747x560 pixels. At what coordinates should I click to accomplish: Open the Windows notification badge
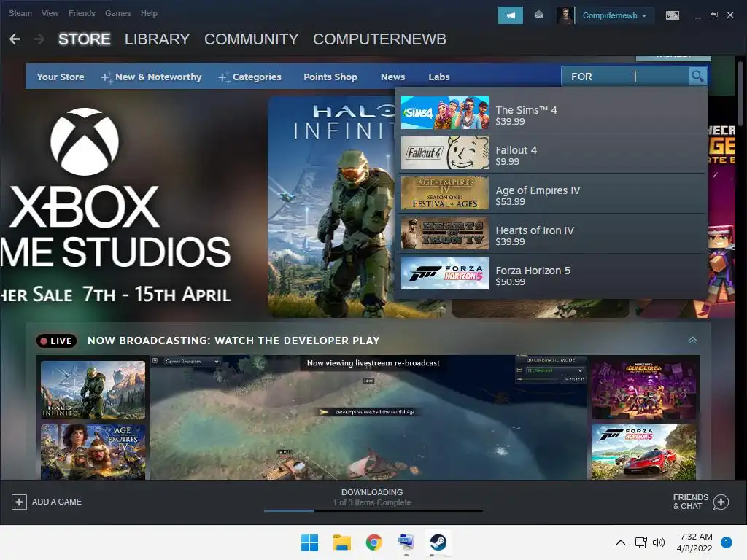[x=726, y=542]
